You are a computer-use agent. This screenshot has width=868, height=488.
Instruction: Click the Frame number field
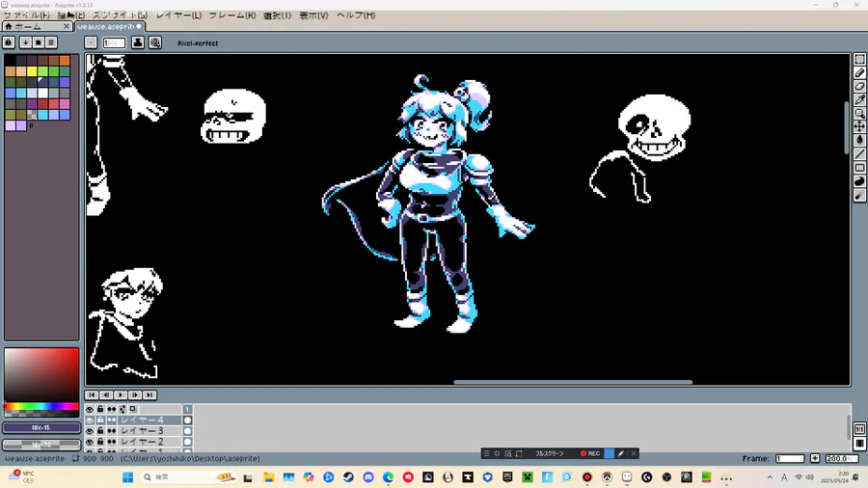(x=790, y=459)
